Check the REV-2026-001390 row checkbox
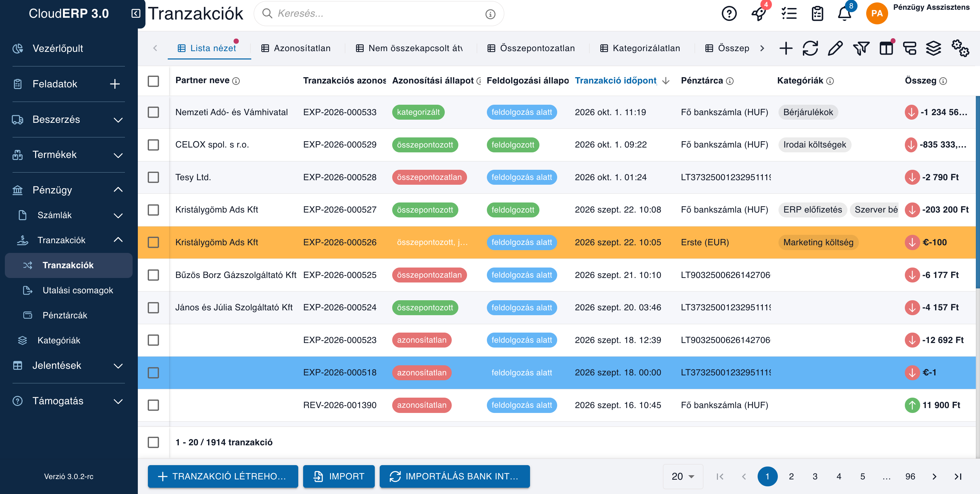This screenshot has width=980, height=494. [x=153, y=405]
